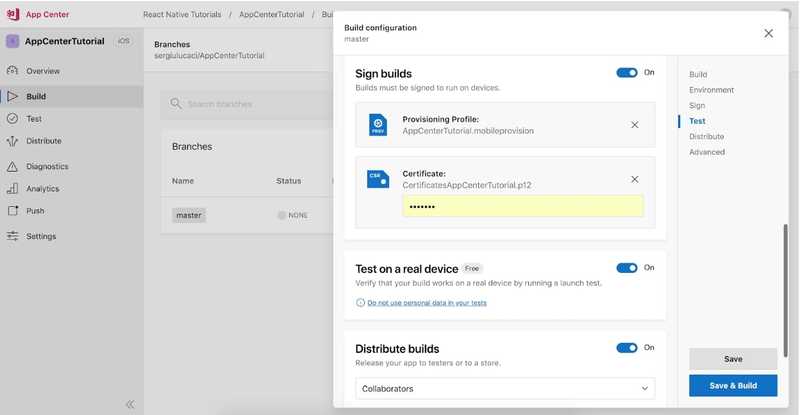The image size is (800, 415).
Task: Jump to the Advanced section
Action: 707,152
